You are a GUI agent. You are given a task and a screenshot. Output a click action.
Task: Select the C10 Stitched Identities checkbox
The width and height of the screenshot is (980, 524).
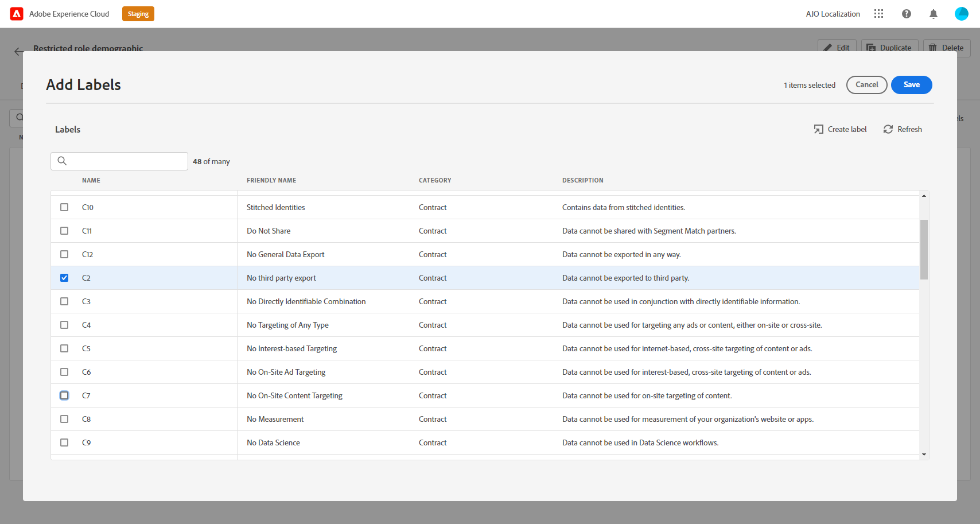(x=64, y=207)
